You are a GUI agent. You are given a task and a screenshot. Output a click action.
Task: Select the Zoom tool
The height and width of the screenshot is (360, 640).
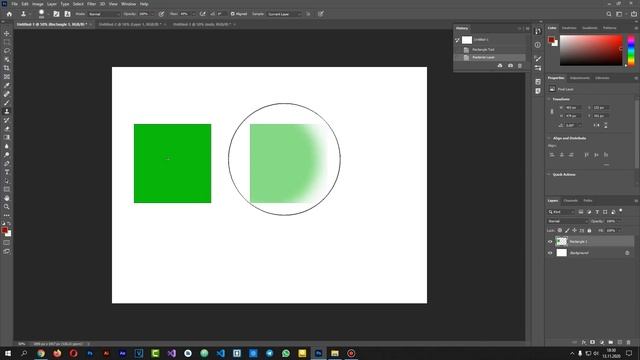click(7, 207)
